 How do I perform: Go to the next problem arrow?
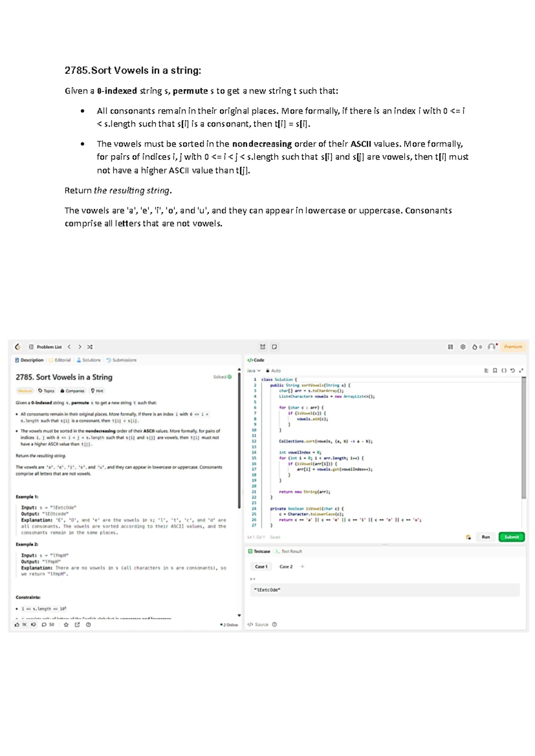click(x=80, y=347)
